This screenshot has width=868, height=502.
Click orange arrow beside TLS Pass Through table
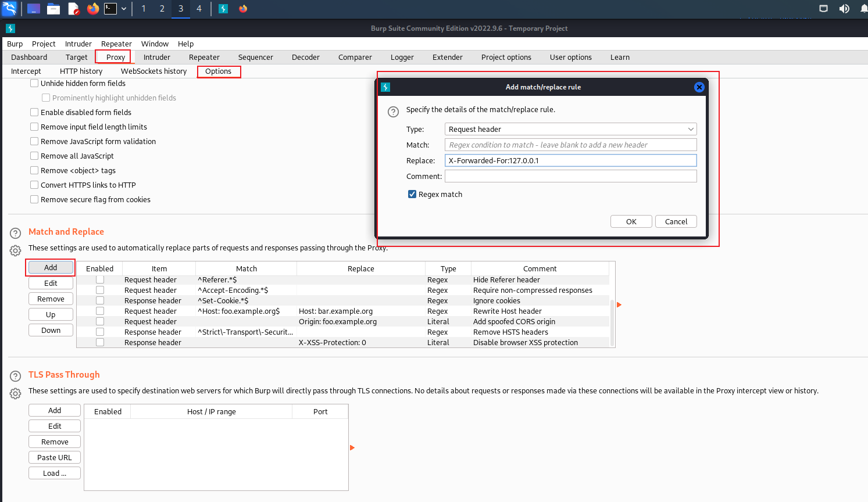click(352, 447)
